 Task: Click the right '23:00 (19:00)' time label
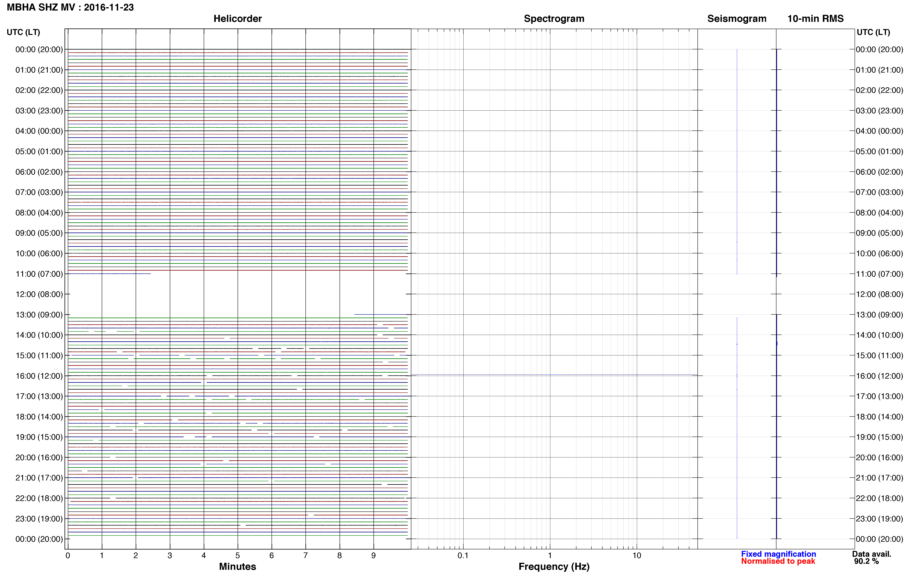click(x=879, y=519)
